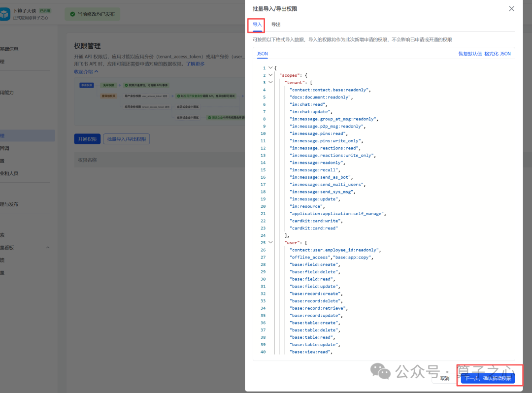This screenshot has width=532, height=393.
Task: Switch to the 导入 tab
Action: [257, 25]
